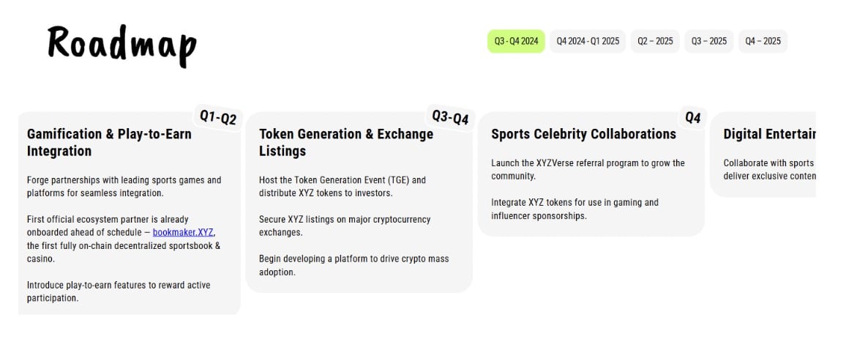Screen dimensions: 868x350
Task: Select the Token Generation & Exchange Listings heading
Action: pyautogui.click(x=345, y=143)
